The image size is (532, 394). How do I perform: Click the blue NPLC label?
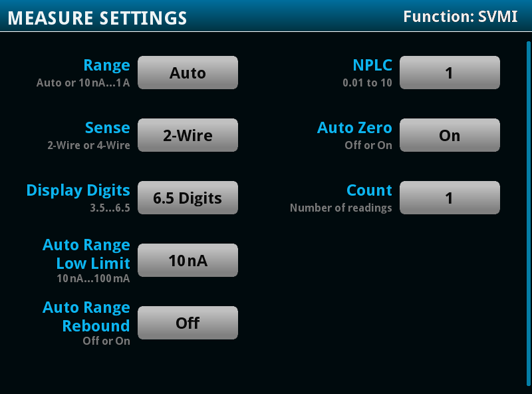coord(372,65)
